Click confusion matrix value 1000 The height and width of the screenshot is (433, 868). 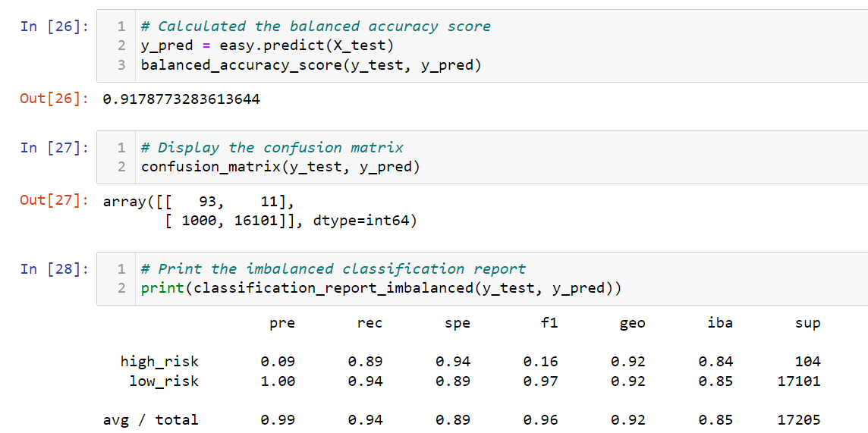[x=200, y=221]
